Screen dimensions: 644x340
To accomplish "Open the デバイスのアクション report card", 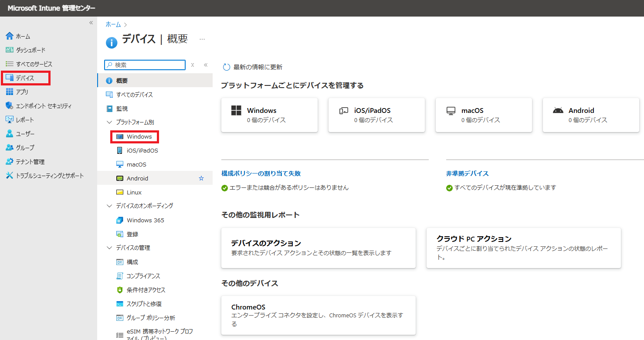I will pyautogui.click(x=319, y=248).
